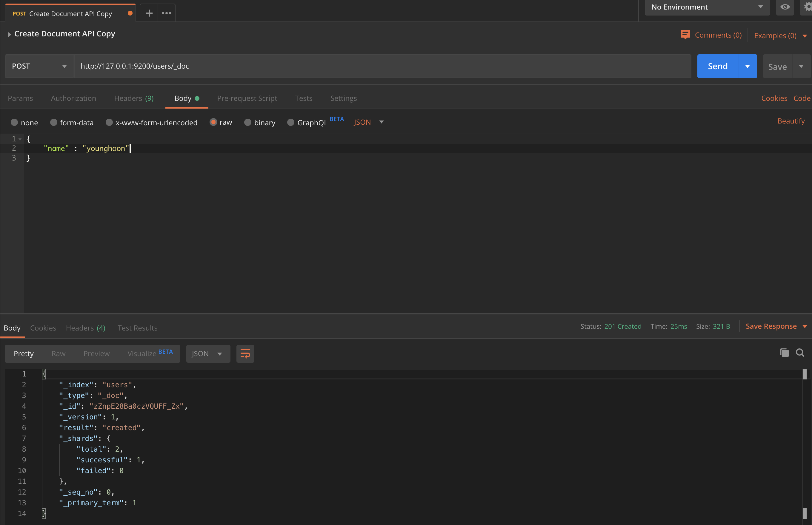
Task: Beautify the request body
Action: pos(791,121)
